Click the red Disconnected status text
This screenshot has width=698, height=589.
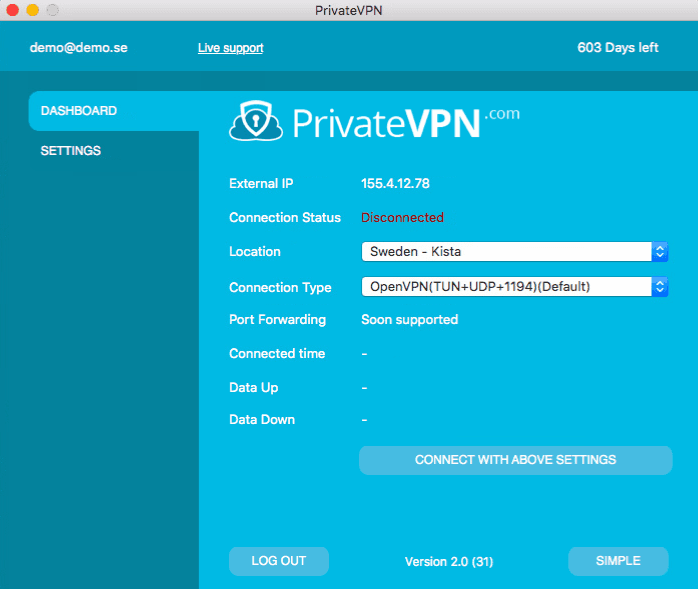[402, 217]
